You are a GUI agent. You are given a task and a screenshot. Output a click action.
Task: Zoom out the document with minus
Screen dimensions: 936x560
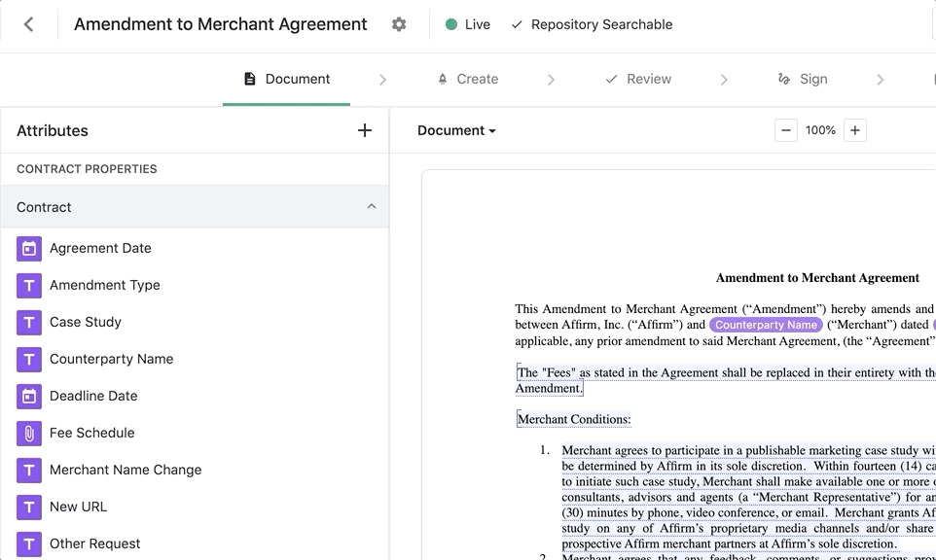tap(785, 130)
